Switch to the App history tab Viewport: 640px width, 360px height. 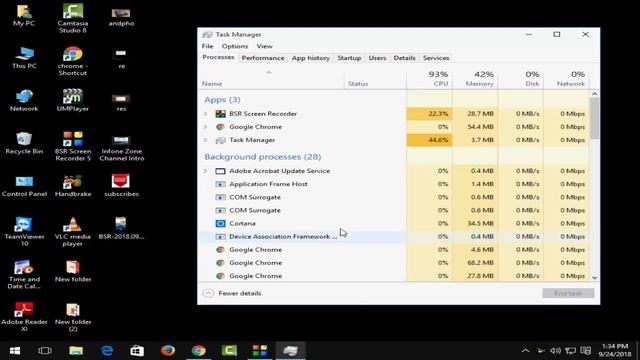[x=311, y=58]
